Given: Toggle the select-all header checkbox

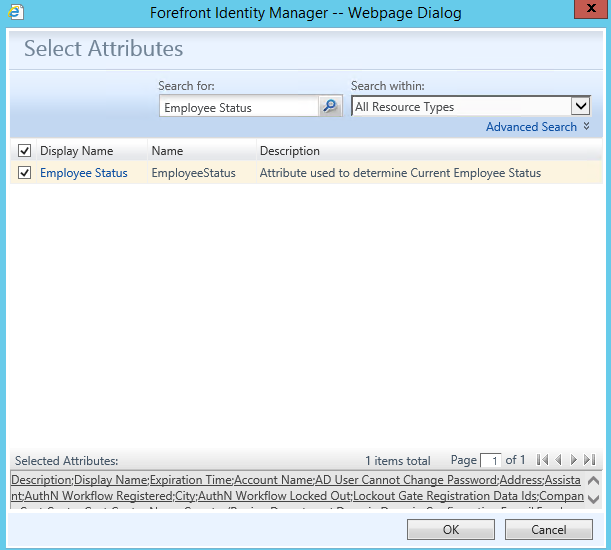Looking at the screenshot, I should point(25,150).
